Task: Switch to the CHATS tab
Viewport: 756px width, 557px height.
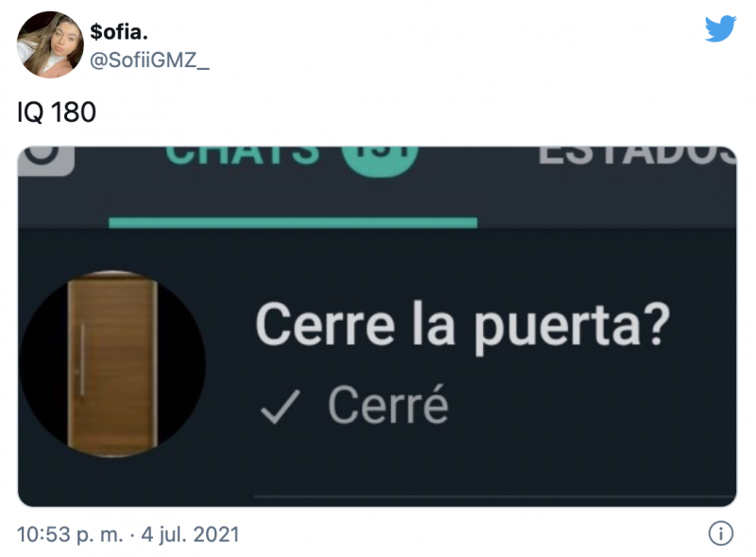Action: point(242,155)
